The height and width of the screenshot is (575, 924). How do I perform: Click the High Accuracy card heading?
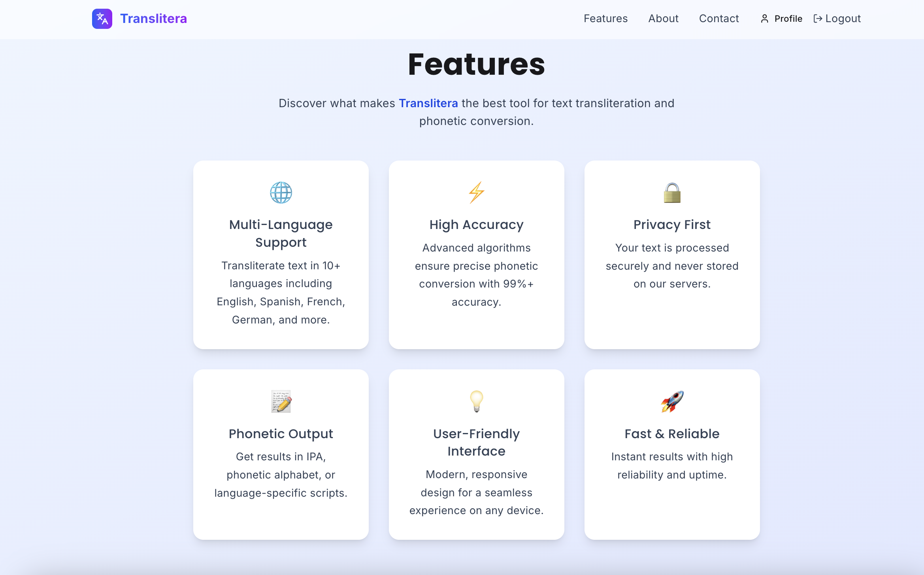pos(476,224)
